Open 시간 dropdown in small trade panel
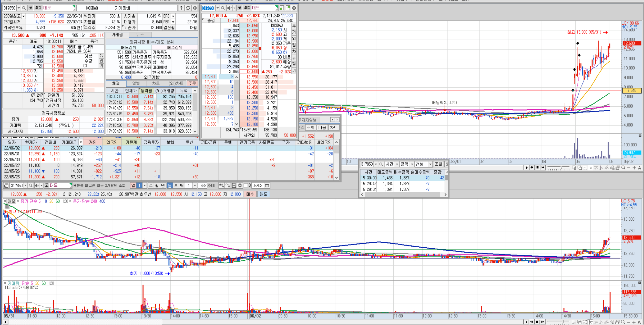644x325 pixels. click(397, 164)
